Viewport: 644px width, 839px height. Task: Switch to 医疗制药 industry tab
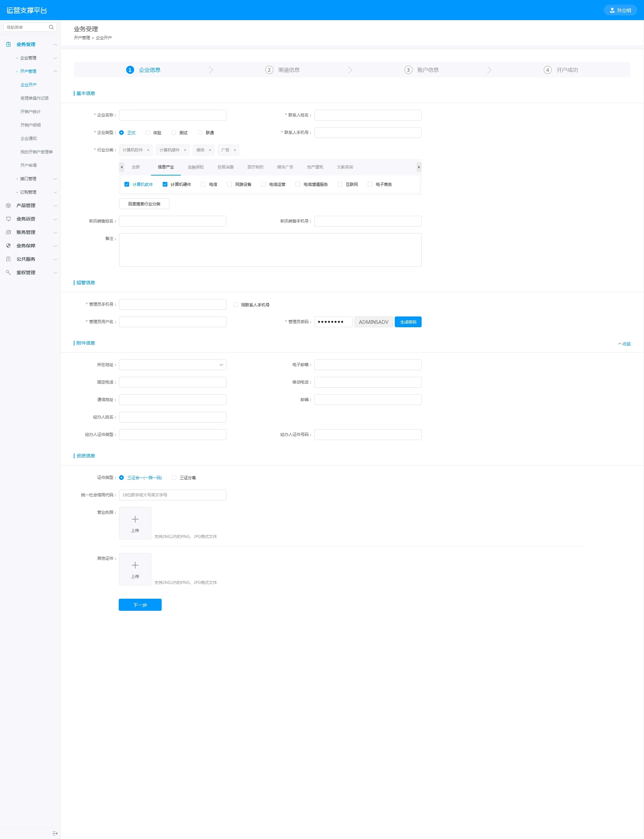[255, 167]
